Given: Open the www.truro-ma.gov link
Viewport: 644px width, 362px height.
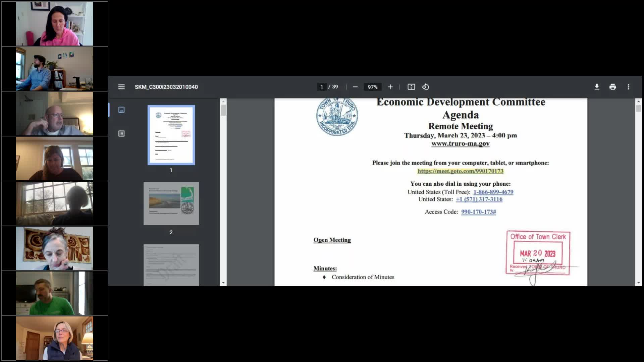Looking at the screenshot, I should (460, 143).
